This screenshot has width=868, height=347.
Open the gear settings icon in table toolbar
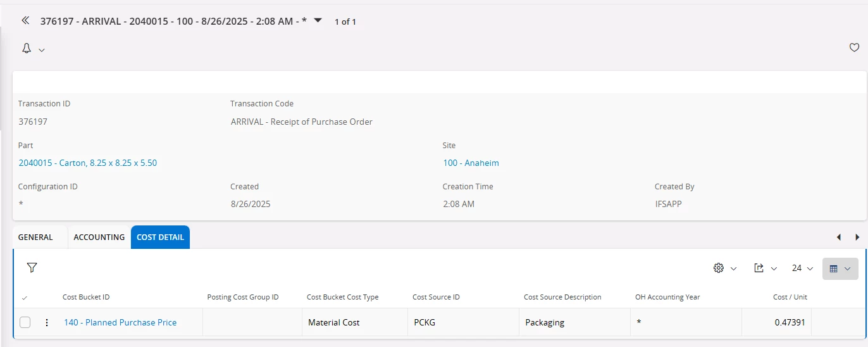[x=718, y=268]
